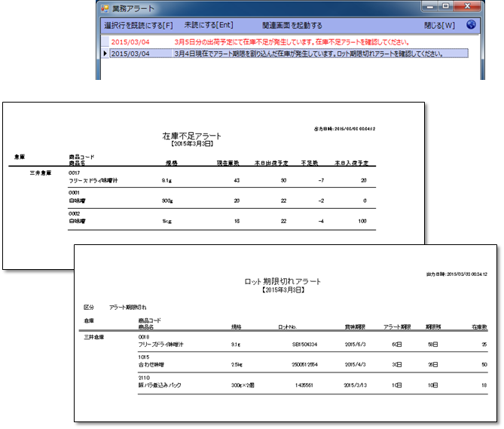
Task: Click the 在庫不足アラート report title
Action: (191, 136)
